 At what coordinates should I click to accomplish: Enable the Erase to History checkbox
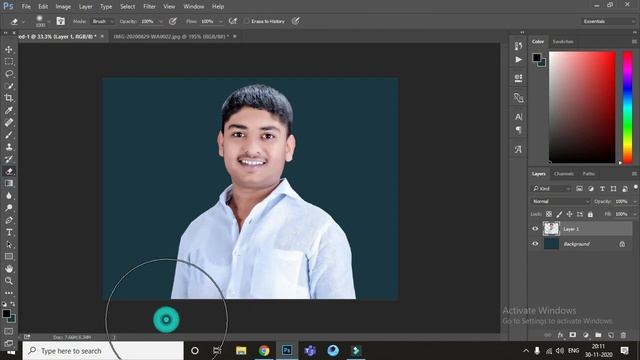tap(247, 21)
